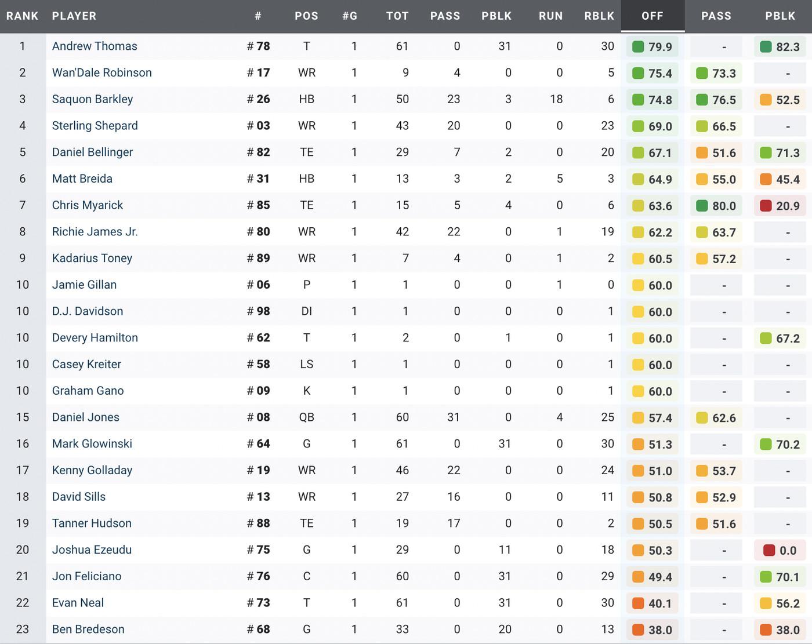The image size is (812, 644).
Task: Click Mark Glowinski 70.2 PBLK grade
Action: click(780, 445)
